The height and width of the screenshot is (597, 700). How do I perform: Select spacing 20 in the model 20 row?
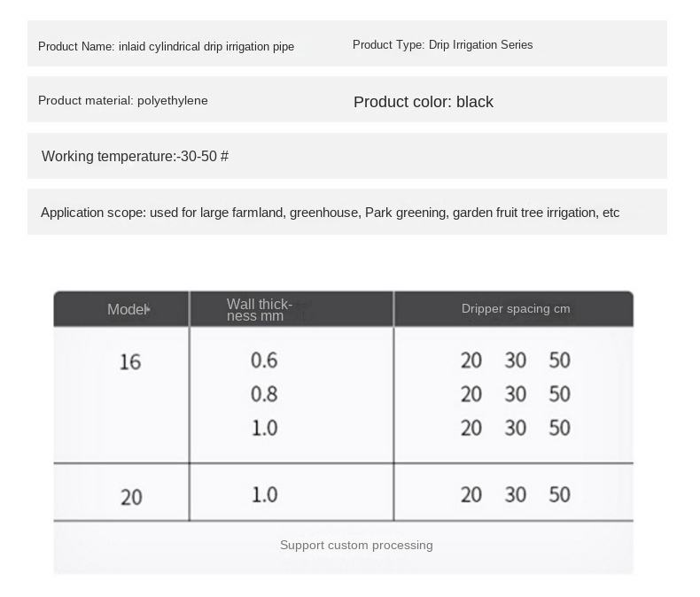tap(471, 494)
